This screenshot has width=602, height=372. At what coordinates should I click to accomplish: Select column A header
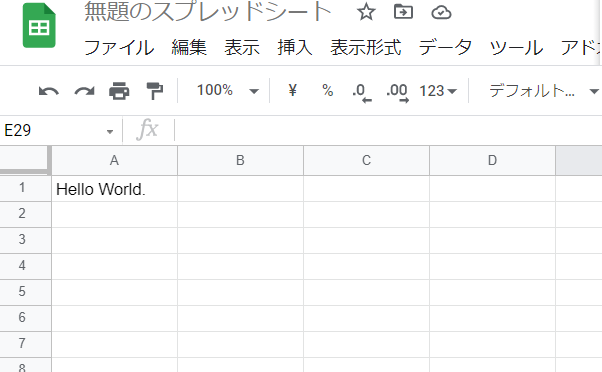point(114,160)
